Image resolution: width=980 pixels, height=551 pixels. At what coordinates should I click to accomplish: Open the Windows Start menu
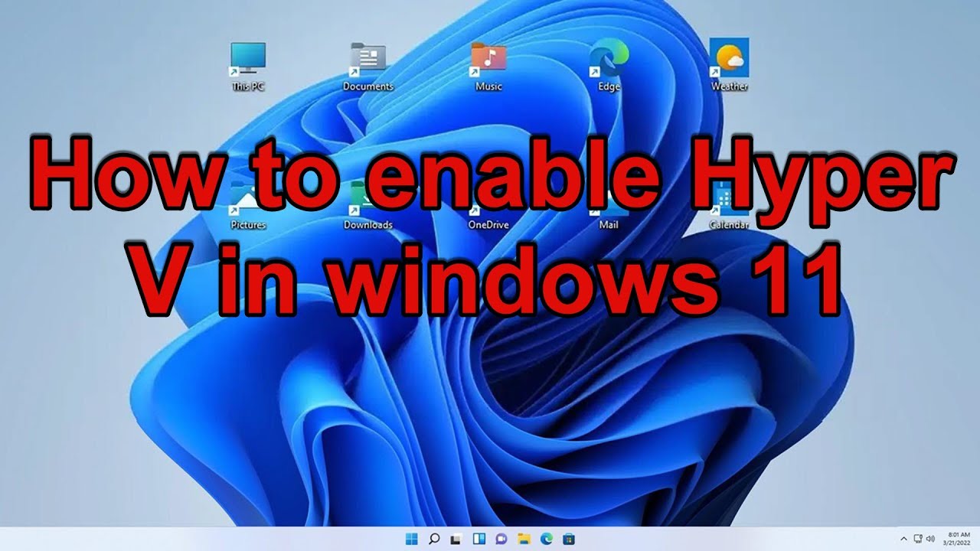(412, 539)
